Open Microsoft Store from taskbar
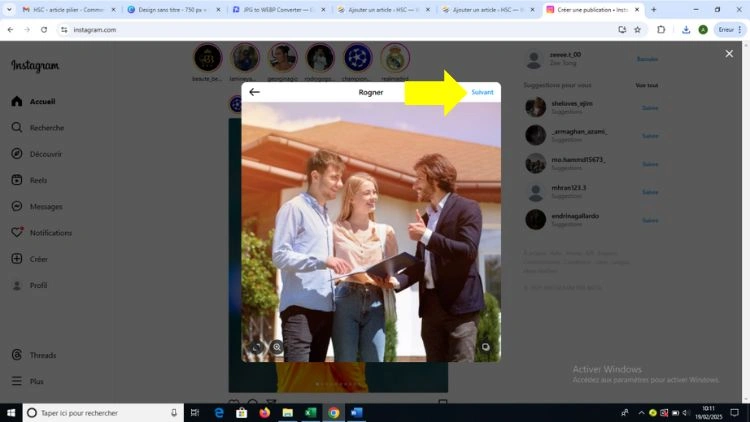The height and width of the screenshot is (422, 750). coord(242,412)
